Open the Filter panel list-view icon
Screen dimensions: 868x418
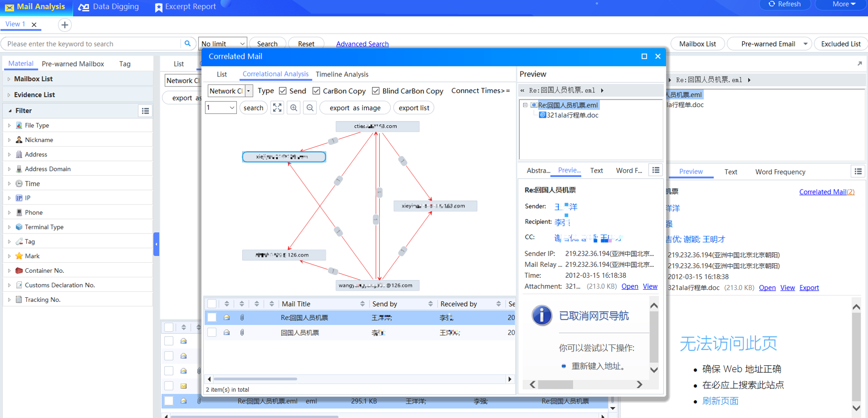(145, 111)
